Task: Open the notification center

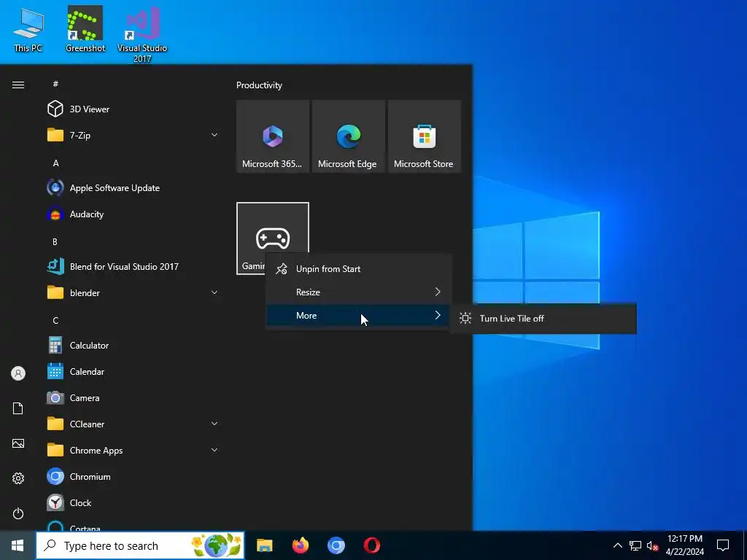Action: point(723,545)
